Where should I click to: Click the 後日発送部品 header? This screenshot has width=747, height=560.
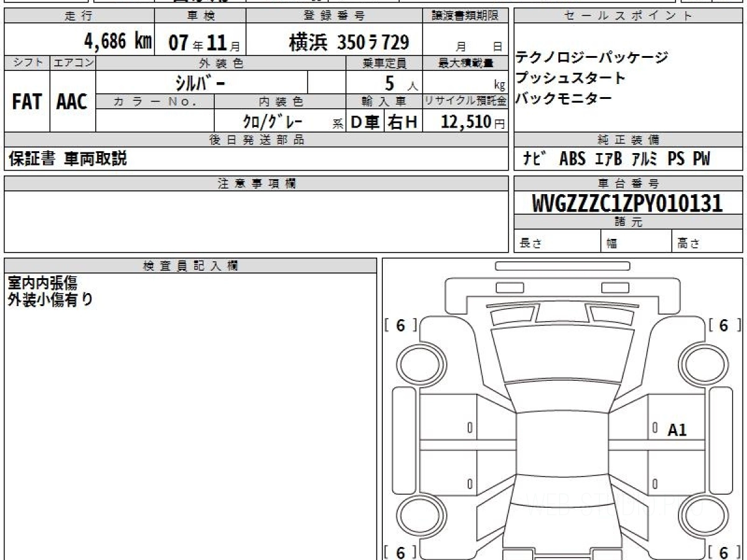[x=256, y=140]
